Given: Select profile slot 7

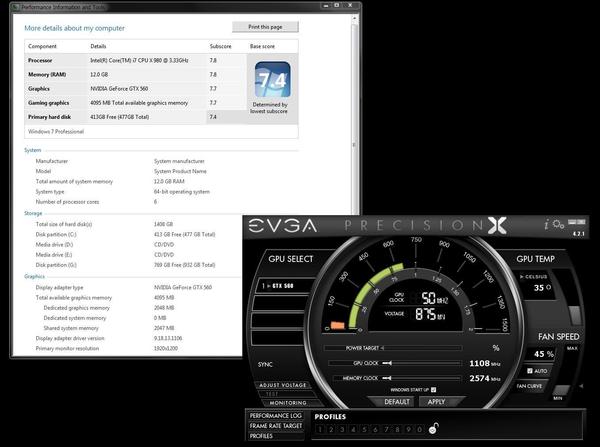Looking at the screenshot, I should click(x=386, y=430).
